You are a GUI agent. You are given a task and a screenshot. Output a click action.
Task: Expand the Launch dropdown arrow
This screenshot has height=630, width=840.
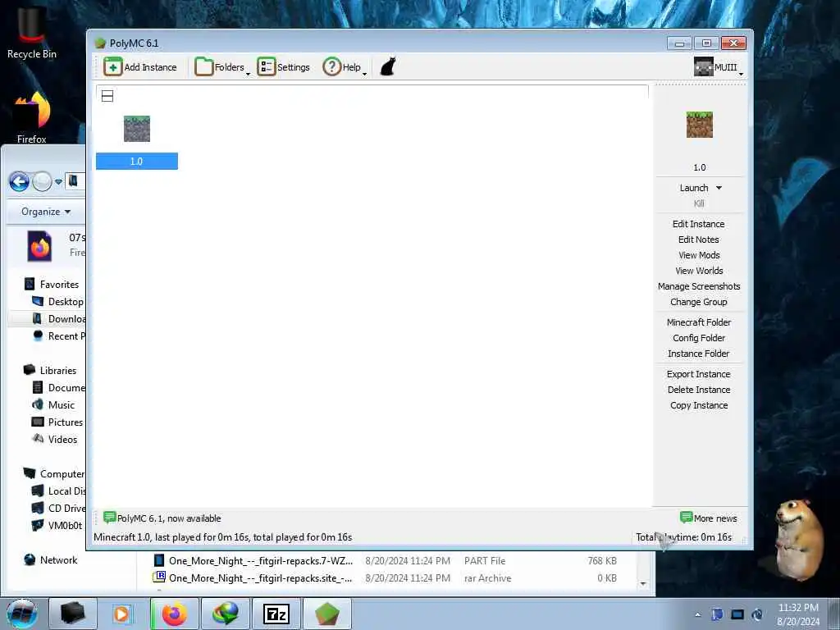pyautogui.click(x=719, y=188)
